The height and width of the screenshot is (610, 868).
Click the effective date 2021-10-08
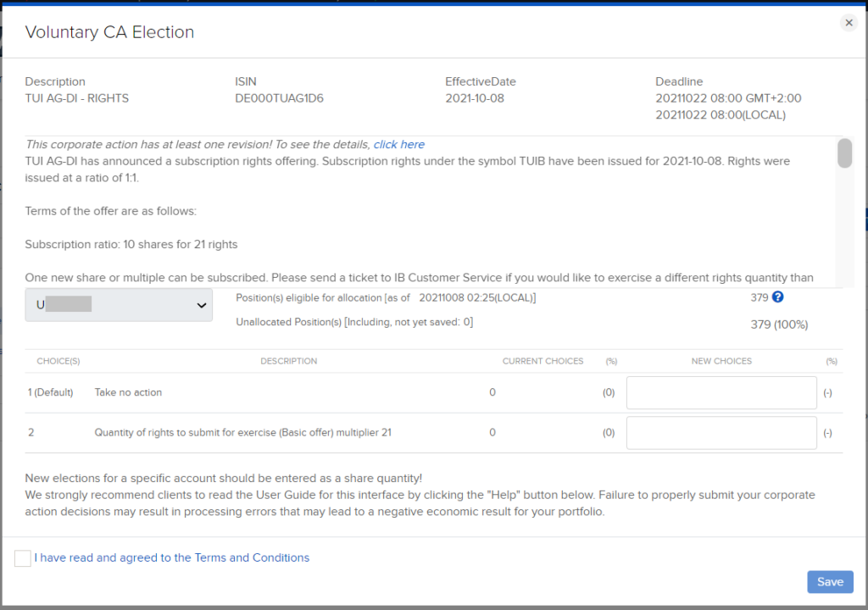pyautogui.click(x=475, y=98)
